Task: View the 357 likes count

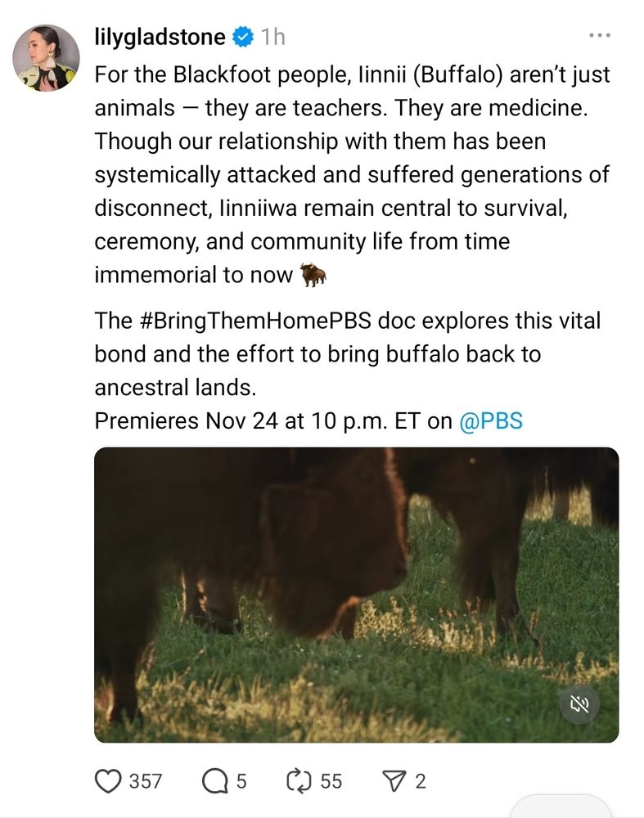Action: (x=145, y=781)
